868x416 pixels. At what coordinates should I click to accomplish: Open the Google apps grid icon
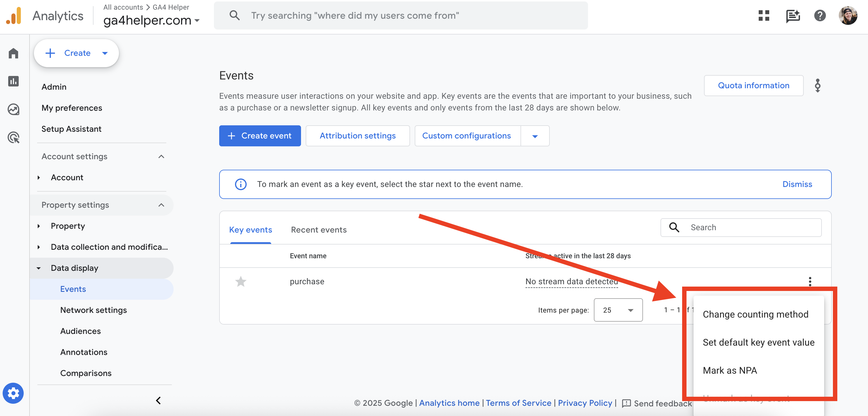764,15
